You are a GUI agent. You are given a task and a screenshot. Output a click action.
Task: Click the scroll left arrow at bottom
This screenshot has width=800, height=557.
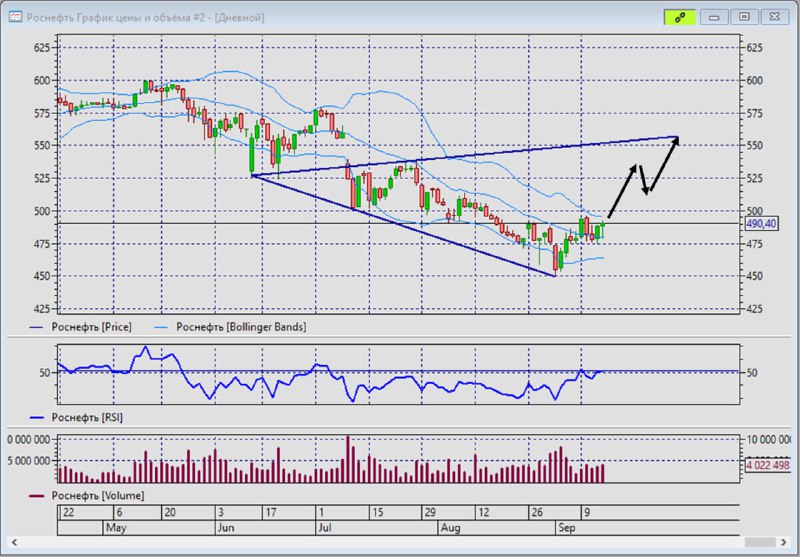14,542
